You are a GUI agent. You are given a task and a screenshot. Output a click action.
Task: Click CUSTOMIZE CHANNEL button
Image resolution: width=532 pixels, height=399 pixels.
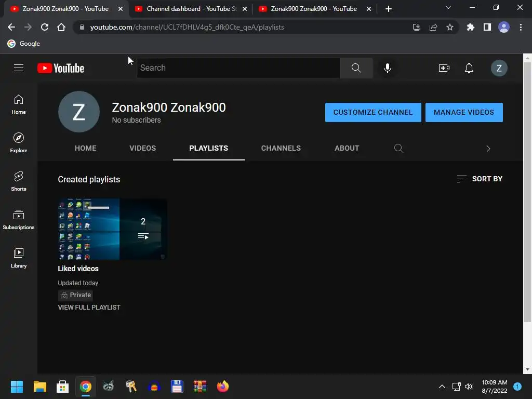373,112
